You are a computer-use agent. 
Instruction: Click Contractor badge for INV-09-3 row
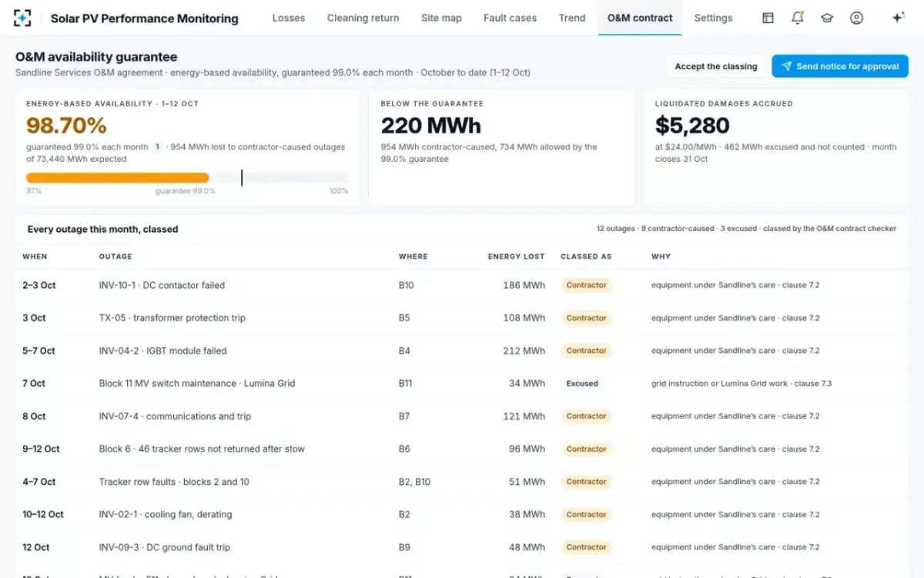586,547
